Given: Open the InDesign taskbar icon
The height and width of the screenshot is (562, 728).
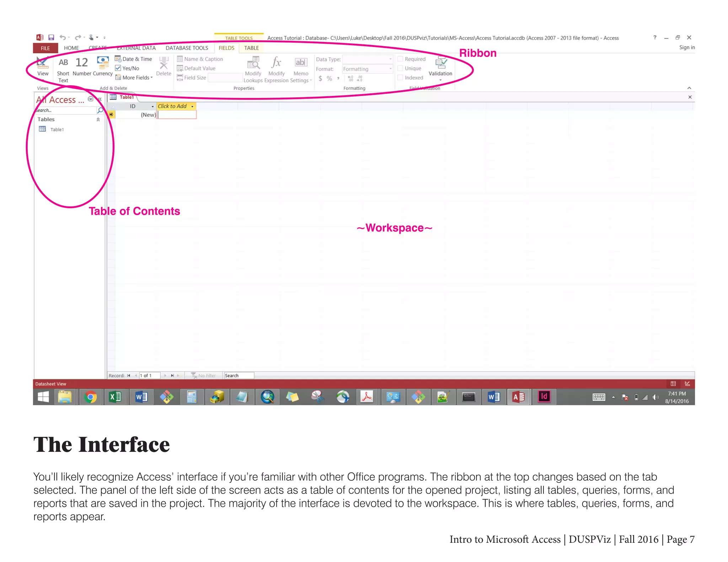Looking at the screenshot, I should (544, 397).
